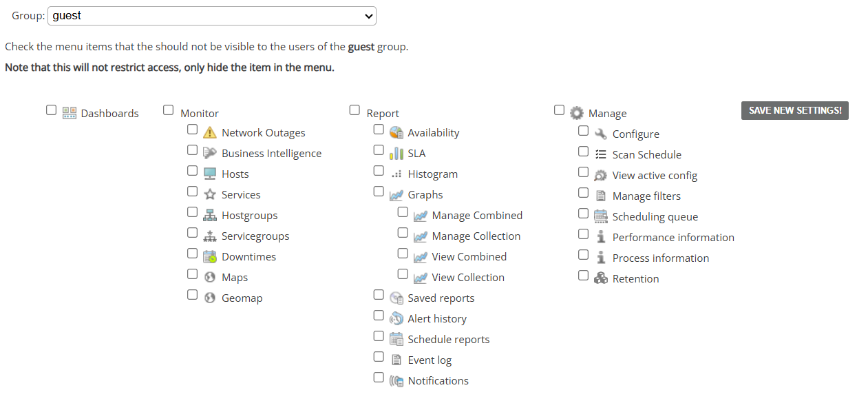Viewport: 868px width, 401px height.
Task: Click the Hostgroups hierarchy icon
Action: point(210,216)
